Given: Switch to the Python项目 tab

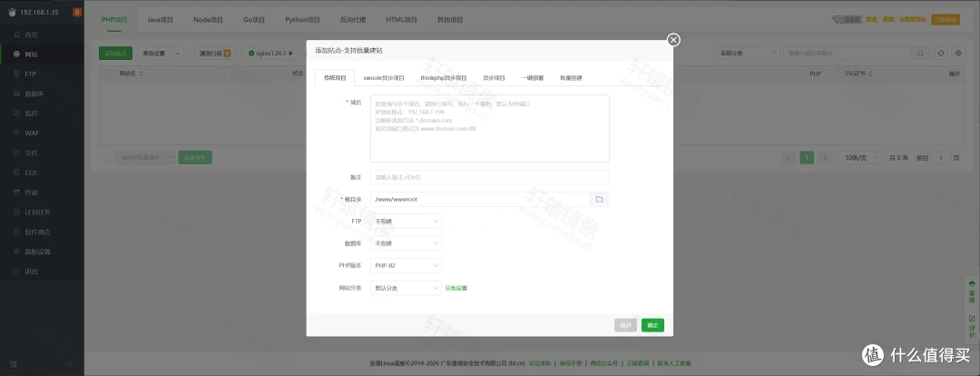Looking at the screenshot, I should point(302,19).
